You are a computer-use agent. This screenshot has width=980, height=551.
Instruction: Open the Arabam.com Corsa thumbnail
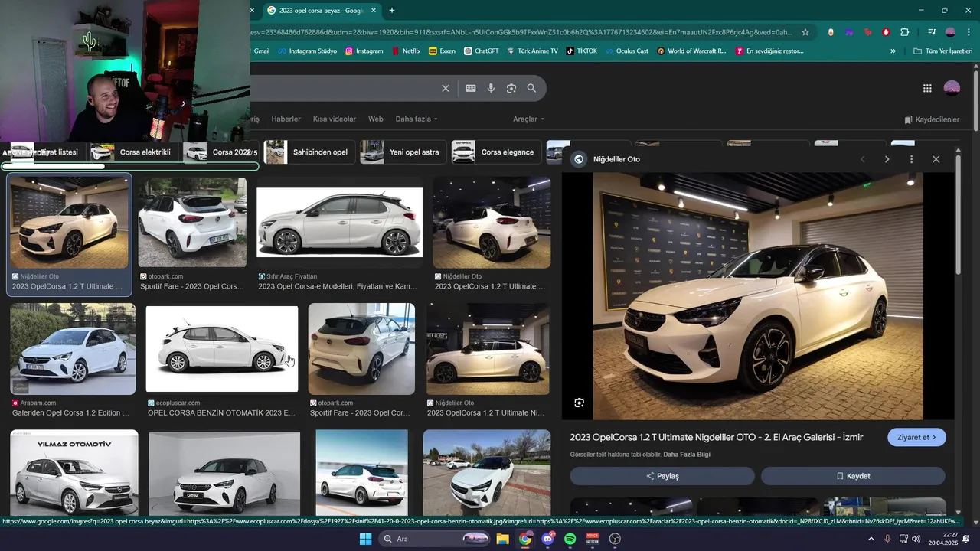coord(73,349)
